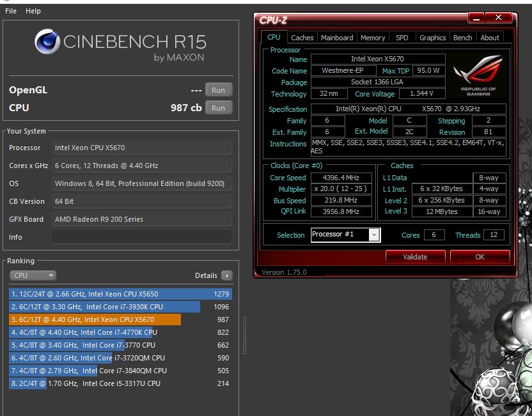The width and height of the screenshot is (532, 416).
Task: Click the Revision value B1
Action: click(489, 132)
